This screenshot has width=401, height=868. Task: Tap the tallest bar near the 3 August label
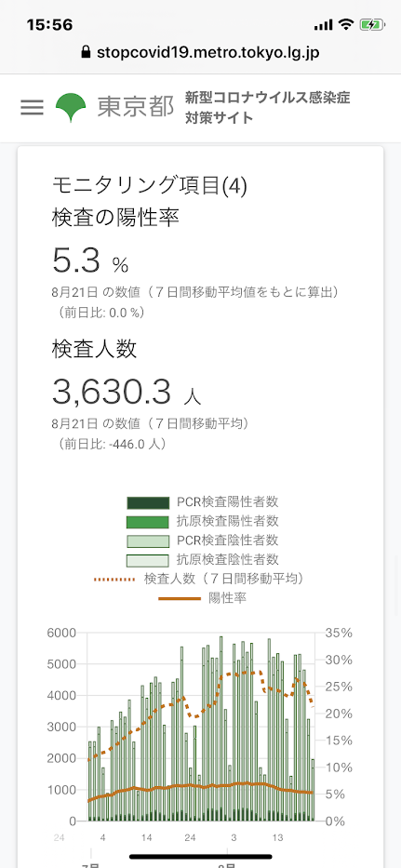coord(221,728)
